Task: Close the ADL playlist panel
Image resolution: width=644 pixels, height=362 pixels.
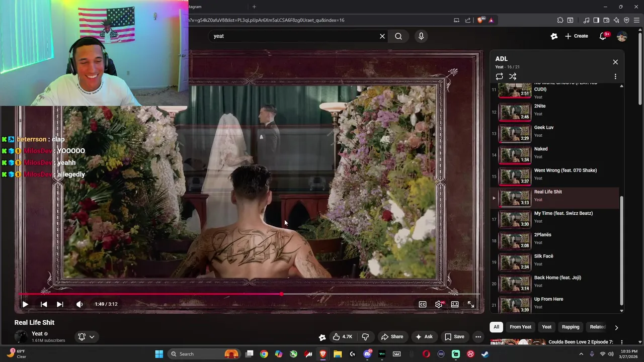Action: [x=615, y=62]
